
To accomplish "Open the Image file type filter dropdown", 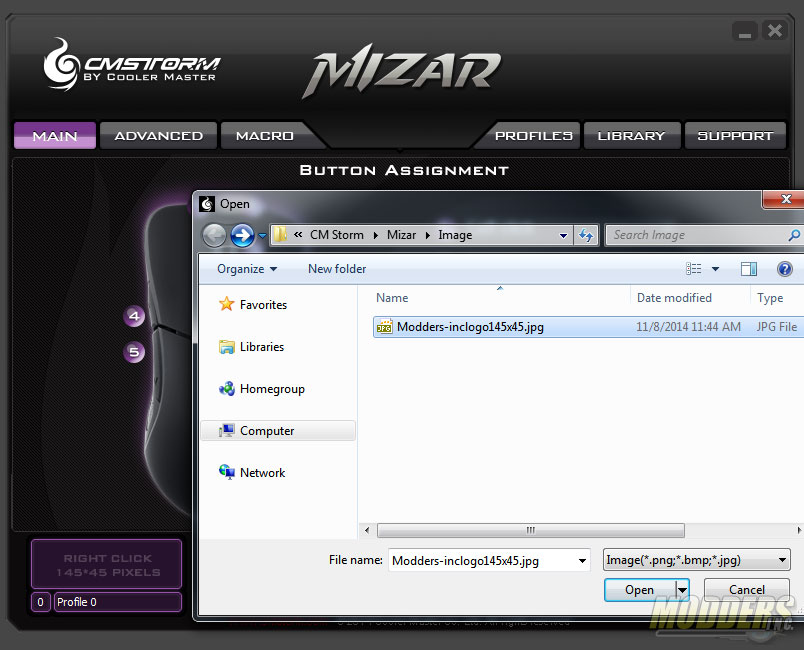I will click(696, 560).
